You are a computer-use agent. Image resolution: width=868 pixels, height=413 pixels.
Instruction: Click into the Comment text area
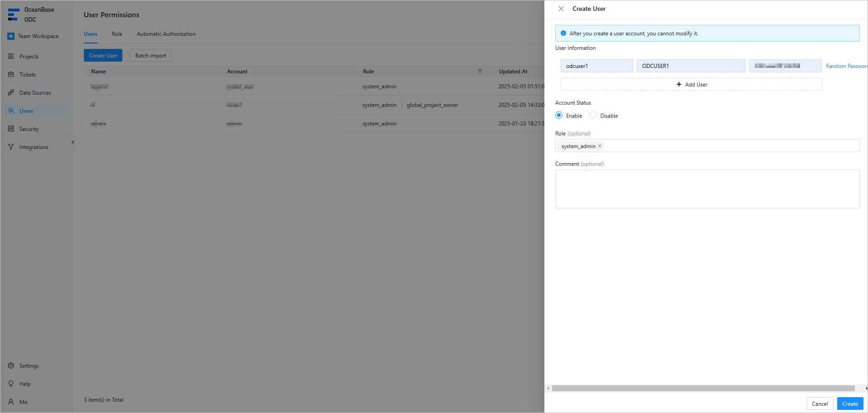coord(707,189)
